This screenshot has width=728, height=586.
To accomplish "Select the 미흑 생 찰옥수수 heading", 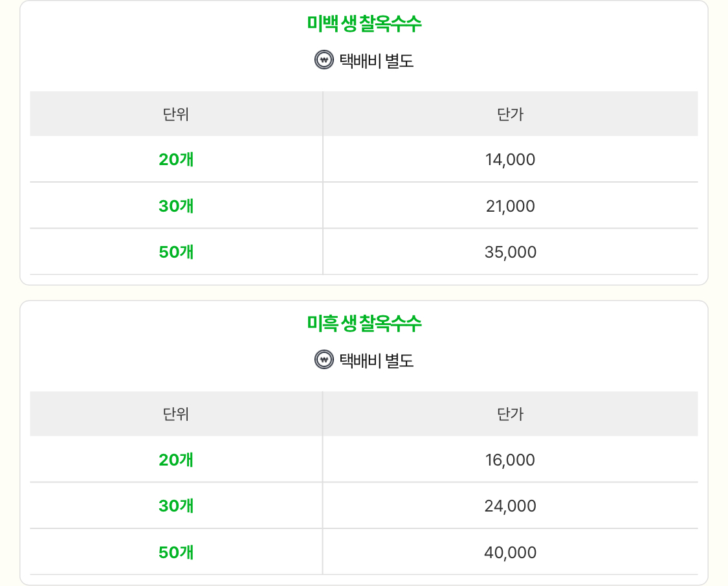I will [364, 323].
